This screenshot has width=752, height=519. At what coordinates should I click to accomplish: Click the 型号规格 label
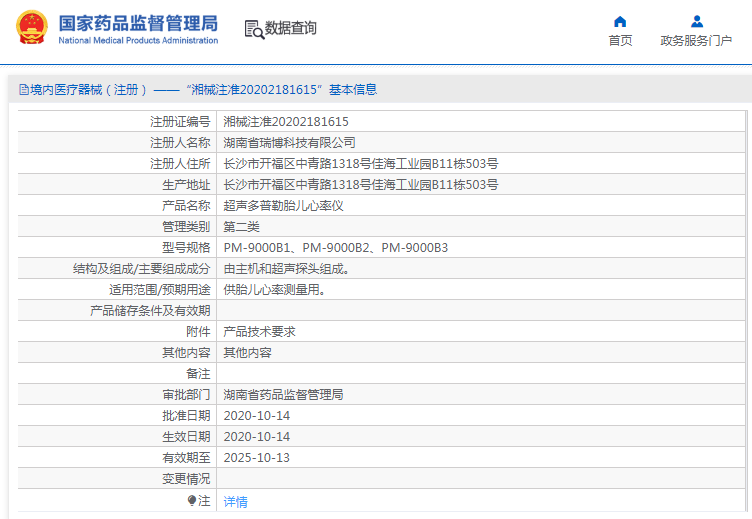click(186, 248)
